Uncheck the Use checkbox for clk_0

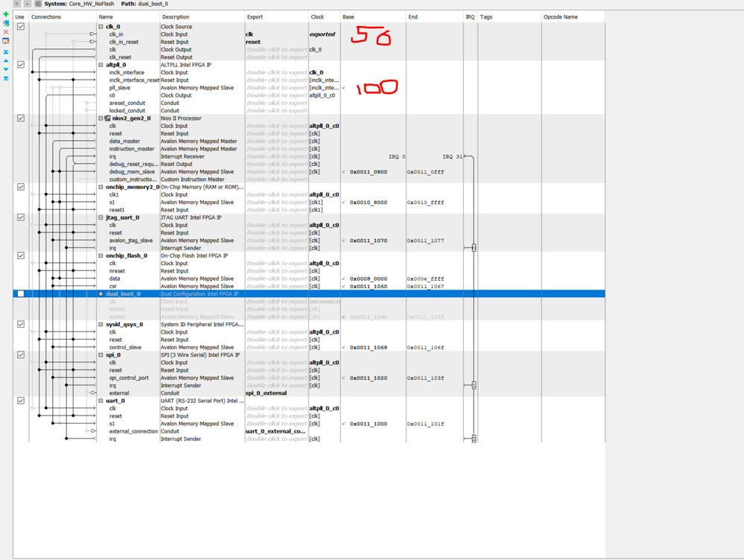pos(21,27)
